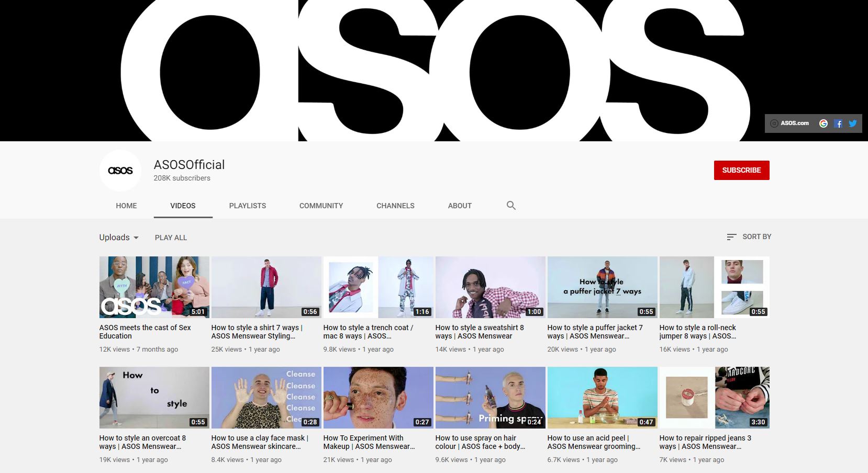This screenshot has height=473, width=868.
Task: Click title 'How to style a sweatshirt 8 ways'
Action: 480,332
